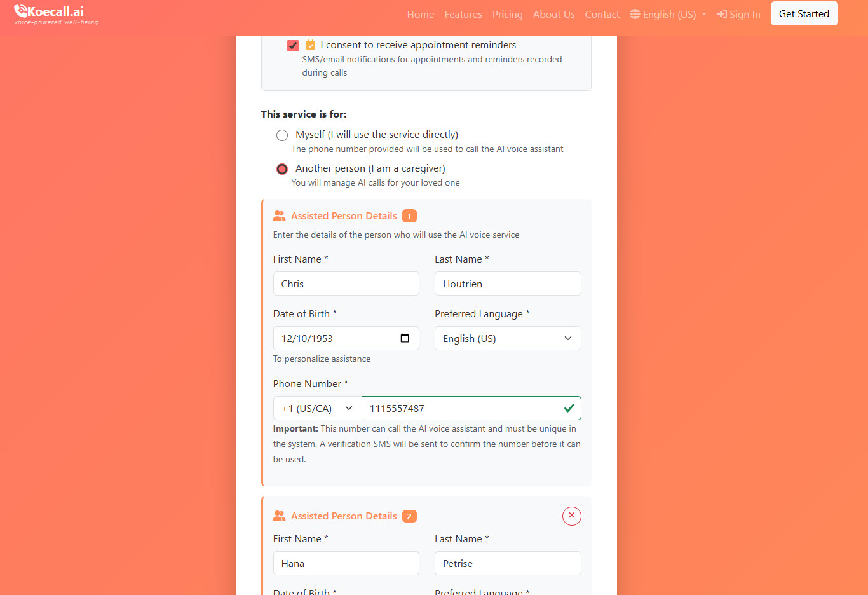Click the First Name field containing Chris
The width and height of the screenshot is (868, 595).
(x=346, y=284)
